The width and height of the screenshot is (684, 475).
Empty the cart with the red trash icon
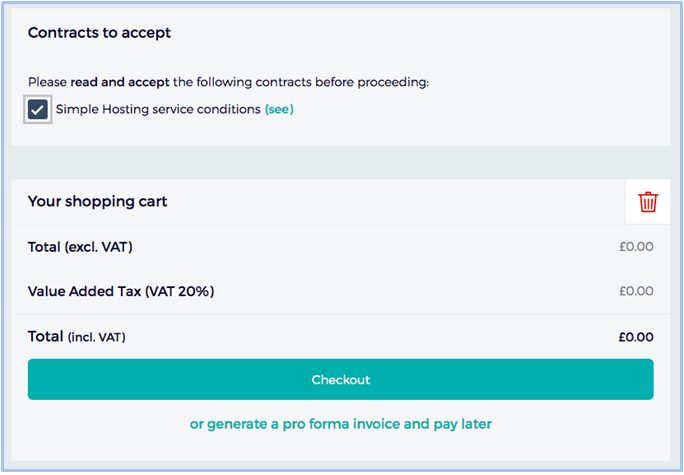coord(648,202)
